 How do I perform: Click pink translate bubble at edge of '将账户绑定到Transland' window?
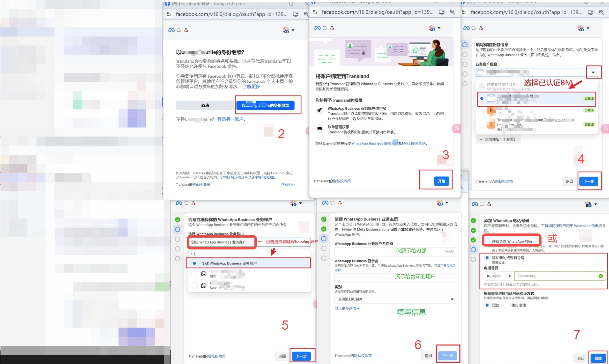click(x=456, y=128)
